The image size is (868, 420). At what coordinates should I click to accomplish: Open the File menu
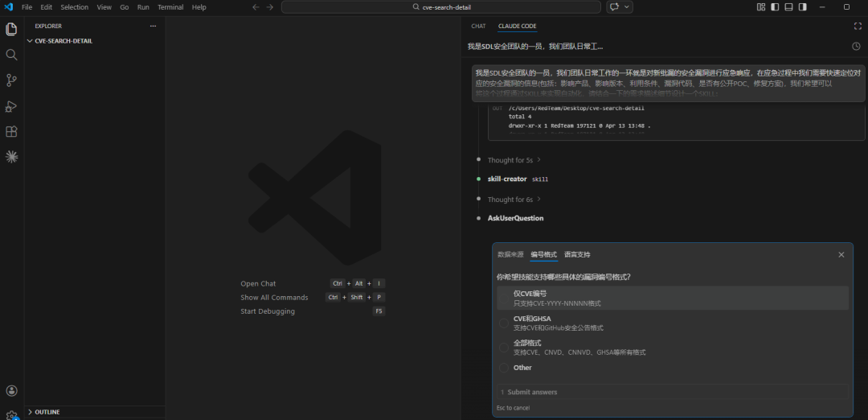click(27, 7)
